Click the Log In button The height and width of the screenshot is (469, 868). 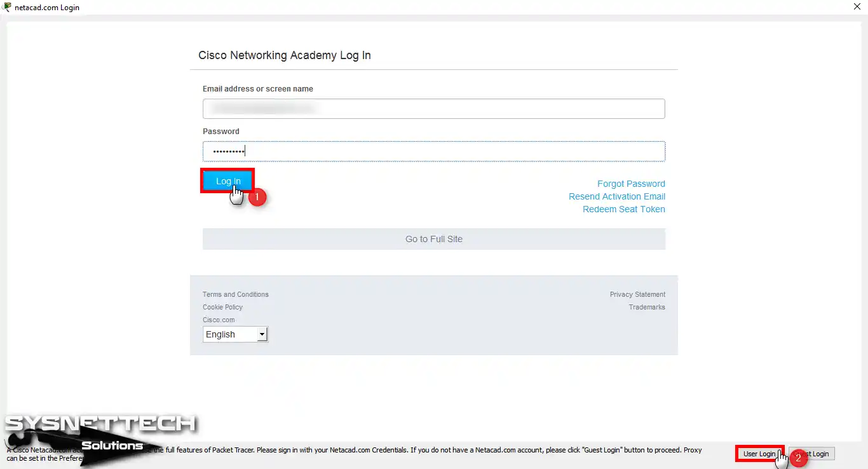pos(228,181)
